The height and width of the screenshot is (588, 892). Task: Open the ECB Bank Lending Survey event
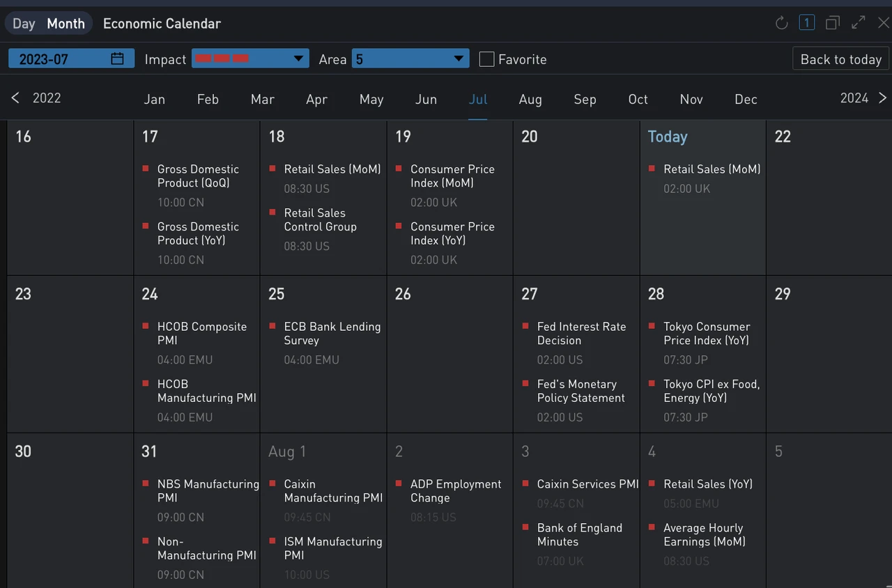332,333
